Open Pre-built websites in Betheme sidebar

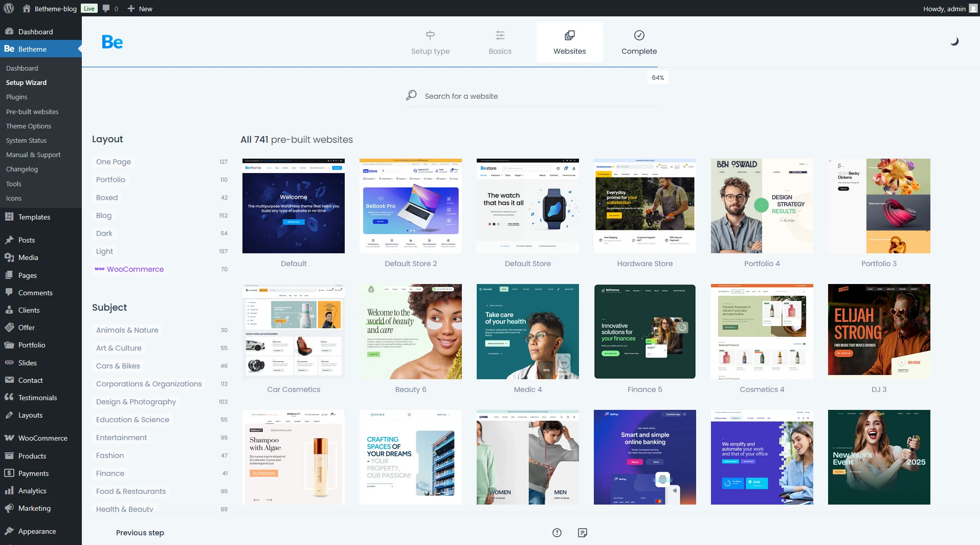click(x=32, y=112)
